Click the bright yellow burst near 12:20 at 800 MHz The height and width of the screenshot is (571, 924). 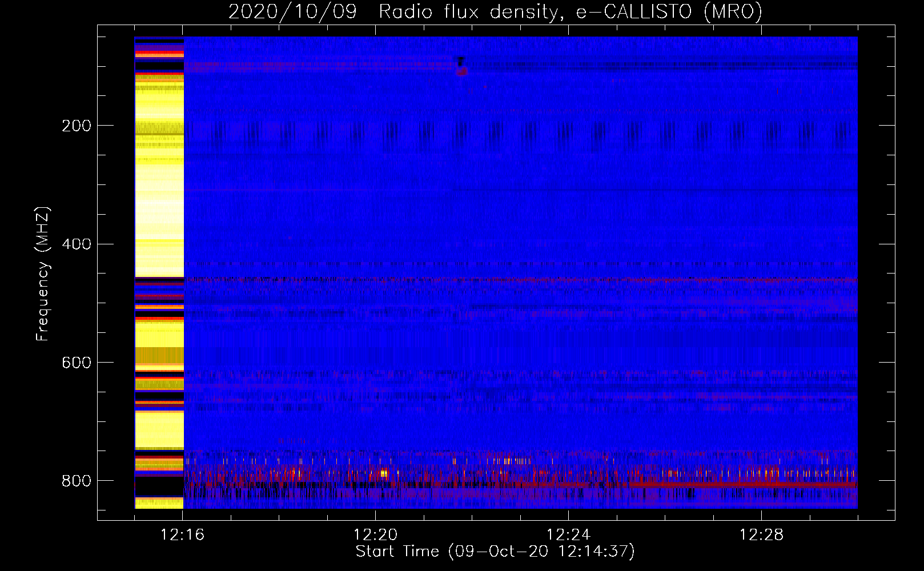click(x=384, y=473)
